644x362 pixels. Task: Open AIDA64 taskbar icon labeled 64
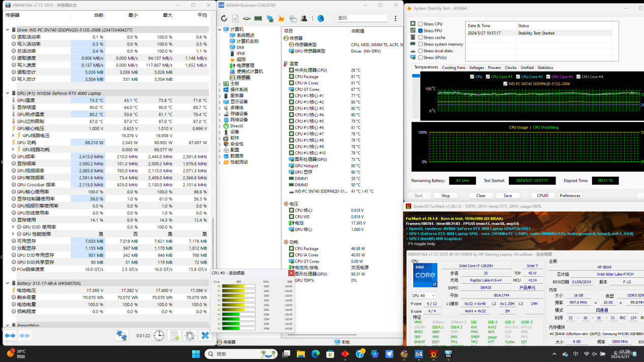tap(419, 353)
